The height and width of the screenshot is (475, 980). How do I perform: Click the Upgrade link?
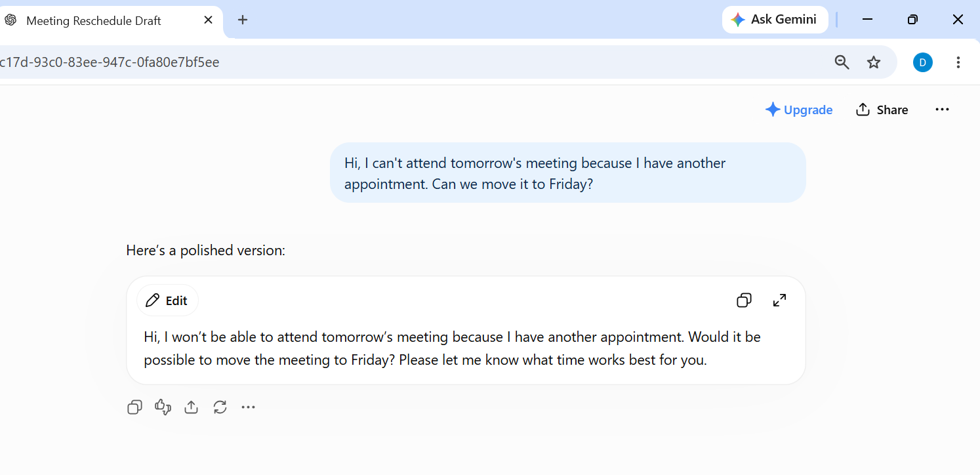pos(799,110)
